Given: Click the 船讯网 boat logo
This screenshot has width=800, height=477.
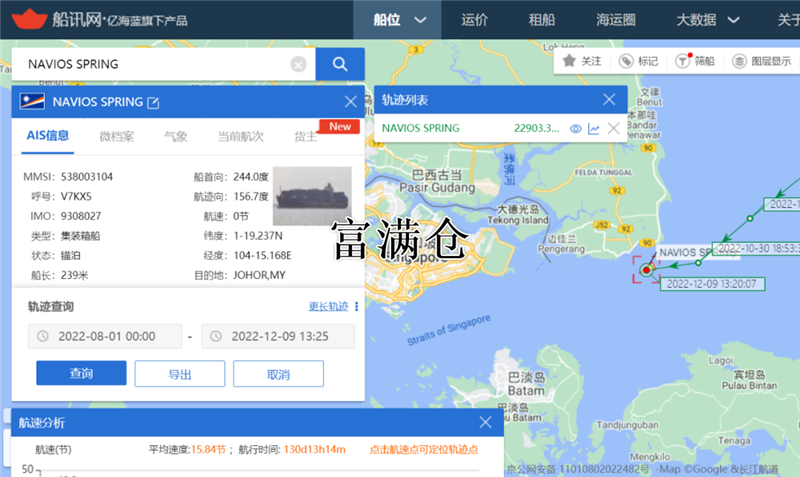Looking at the screenshot, I should coord(30,19).
